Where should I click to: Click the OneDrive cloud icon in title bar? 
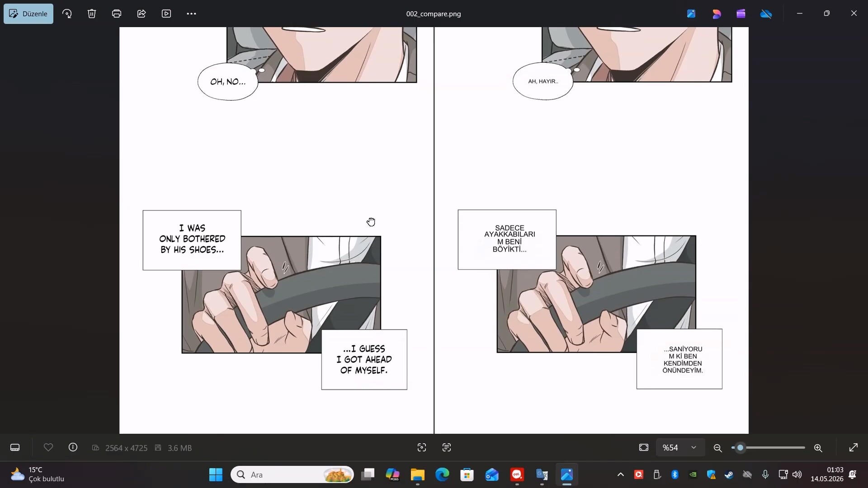coord(766,14)
